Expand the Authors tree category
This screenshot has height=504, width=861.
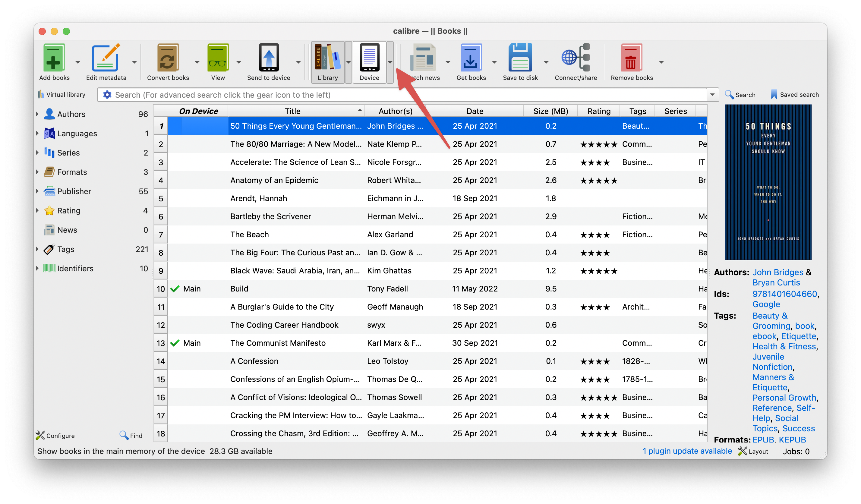coord(37,114)
